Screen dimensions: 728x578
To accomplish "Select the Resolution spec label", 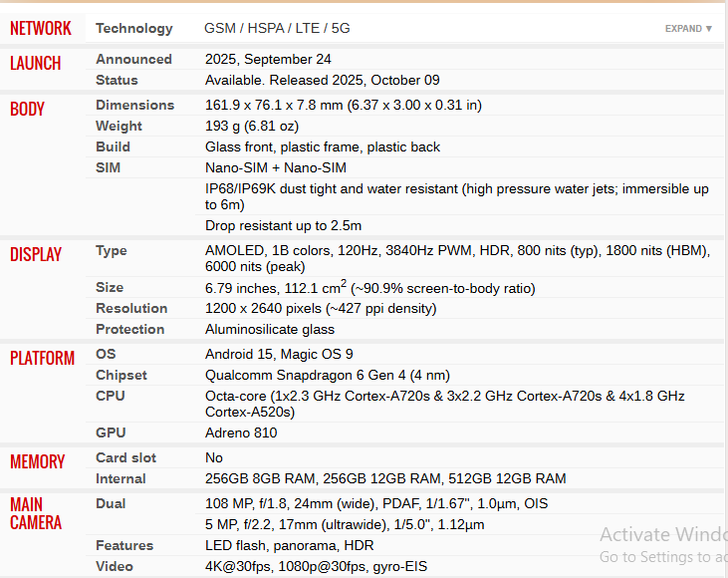I will point(131,308).
